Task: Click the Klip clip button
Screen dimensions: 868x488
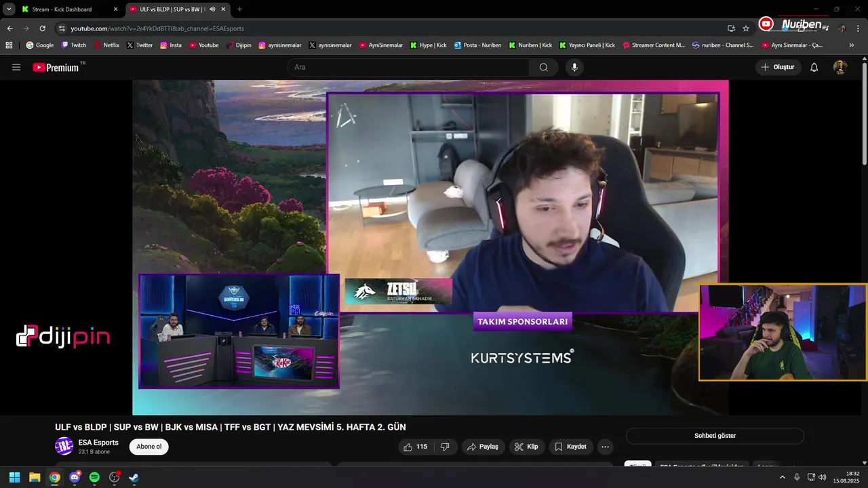Action: 526,447
